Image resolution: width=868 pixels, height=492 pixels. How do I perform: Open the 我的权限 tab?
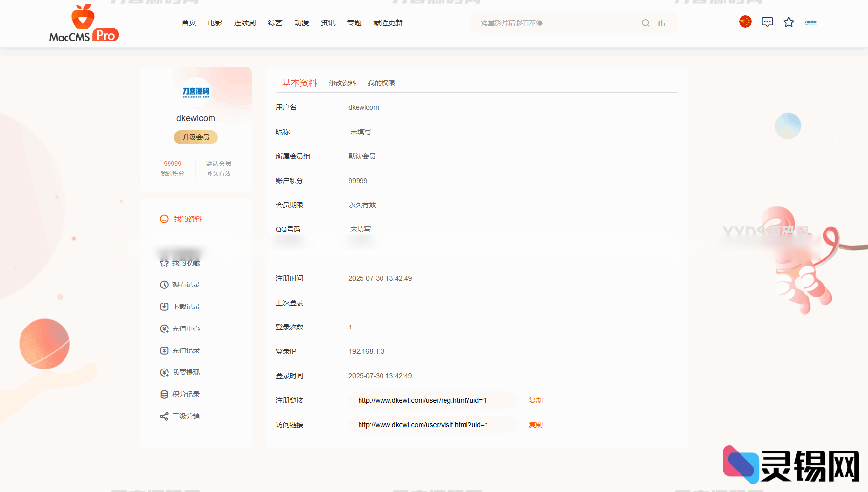coord(381,83)
